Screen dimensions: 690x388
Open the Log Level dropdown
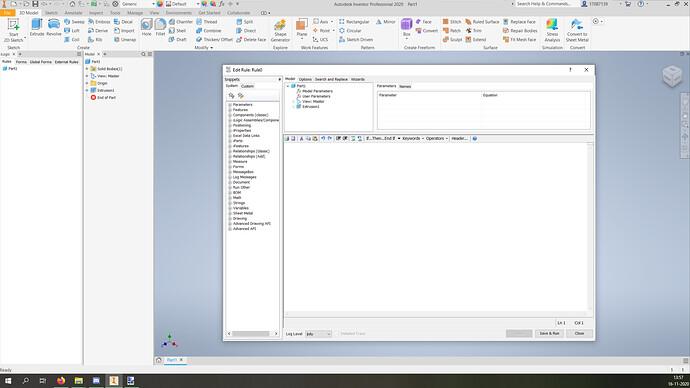[318, 334]
